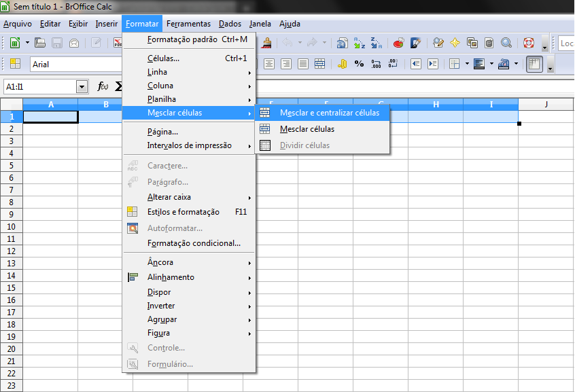Expand the Planilha submenu
Image resolution: width=575 pixels, height=392 pixels.
click(189, 99)
